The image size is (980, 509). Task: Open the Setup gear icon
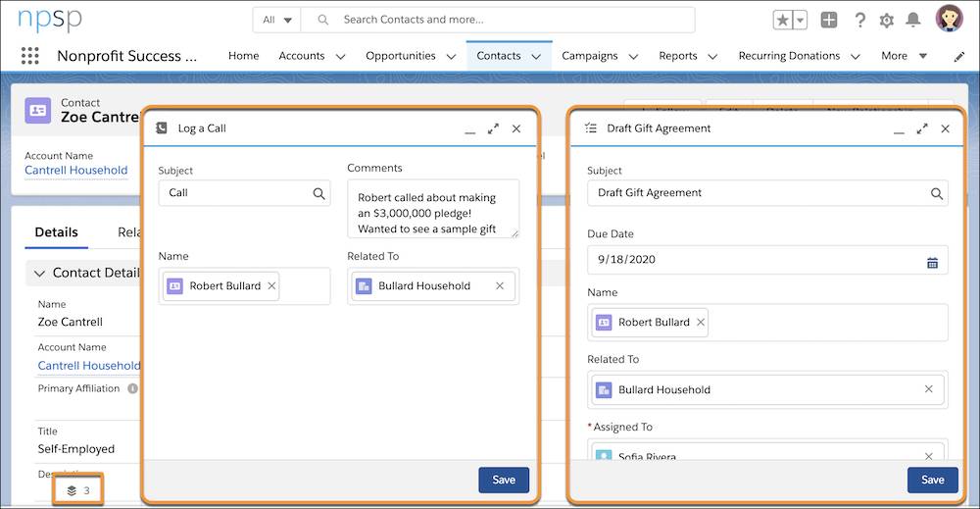tap(886, 21)
